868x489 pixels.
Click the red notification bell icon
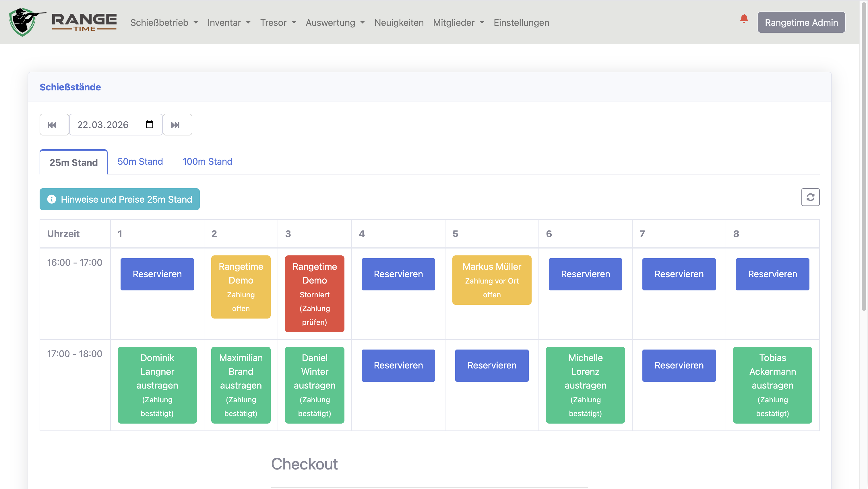[x=744, y=19]
